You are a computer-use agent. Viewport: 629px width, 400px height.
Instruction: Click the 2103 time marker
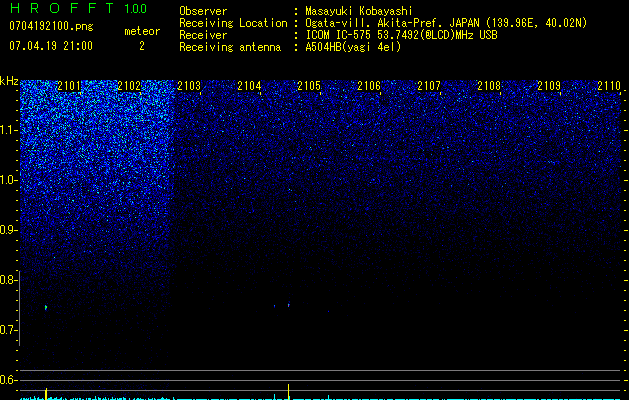[x=189, y=86]
